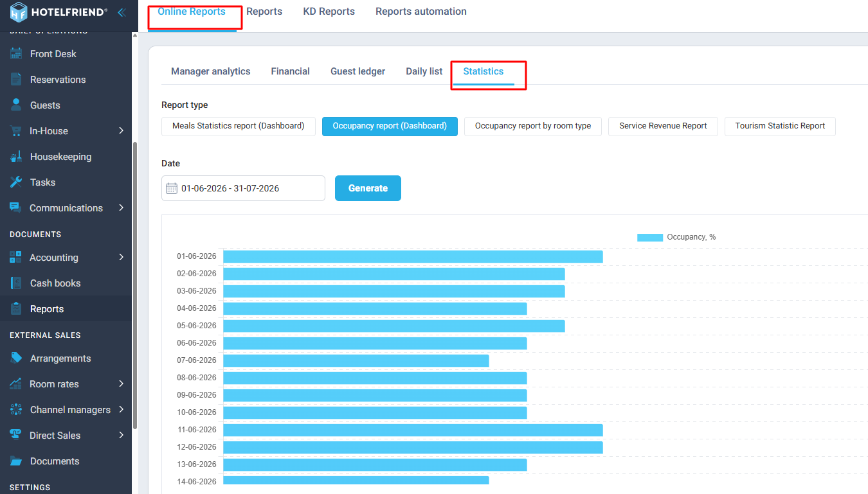The image size is (868, 494).
Task: Expand the Communications submenu arrow
Action: pos(122,208)
